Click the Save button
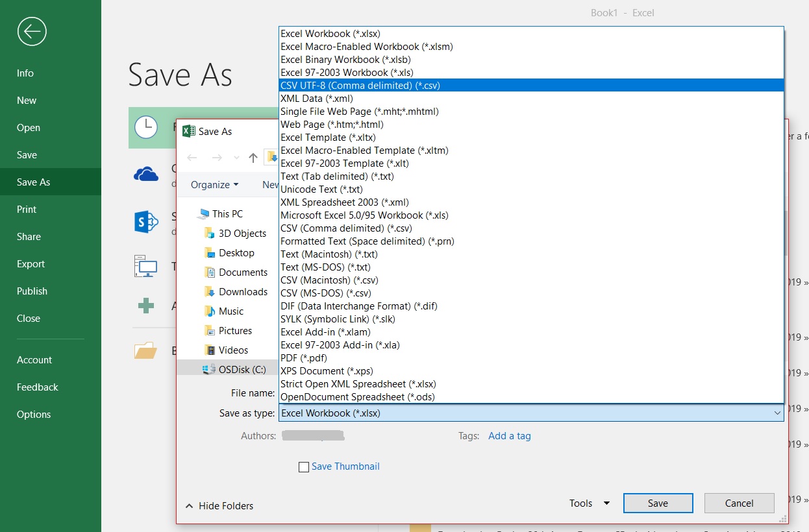The height and width of the screenshot is (532, 809). (658, 503)
